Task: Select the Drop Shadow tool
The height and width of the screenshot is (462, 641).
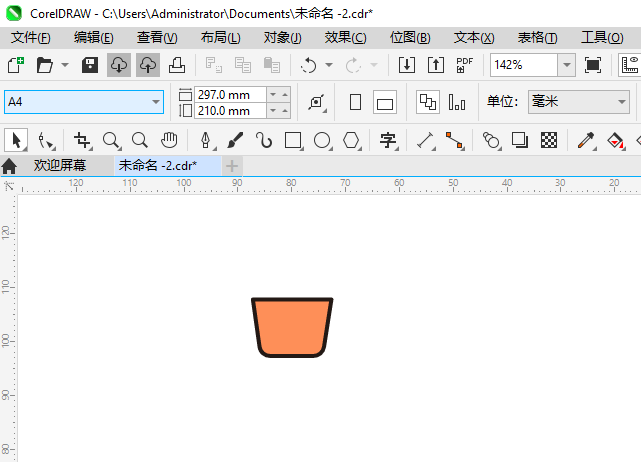Action: [x=520, y=140]
